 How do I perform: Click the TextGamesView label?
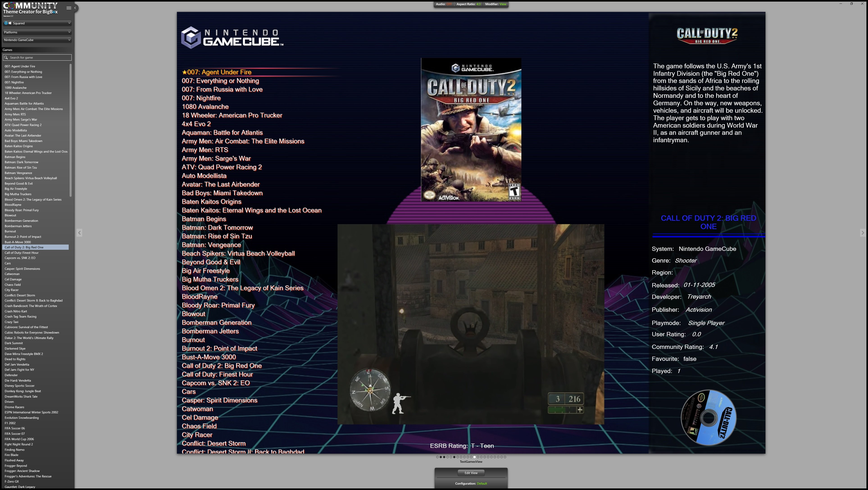click(471, 462)
